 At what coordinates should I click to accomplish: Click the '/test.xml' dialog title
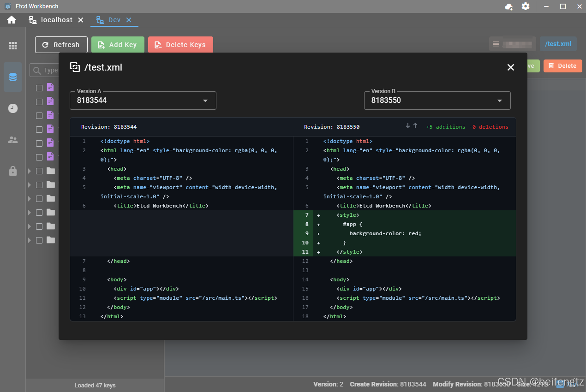[x=103, y=67]
